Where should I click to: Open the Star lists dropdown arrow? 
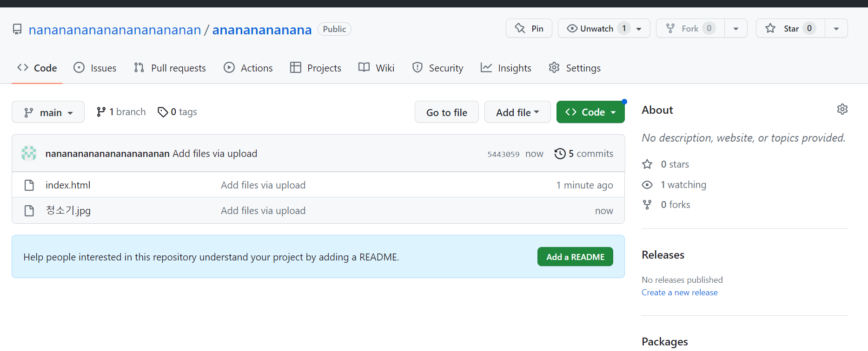click(836, 29)
